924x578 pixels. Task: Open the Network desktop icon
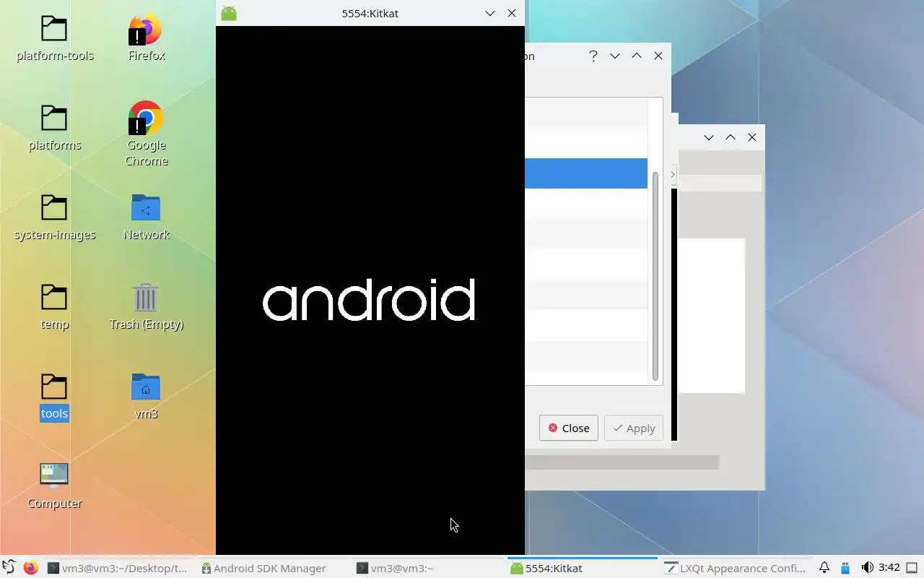pyautogui.click(x=146, y=208)
